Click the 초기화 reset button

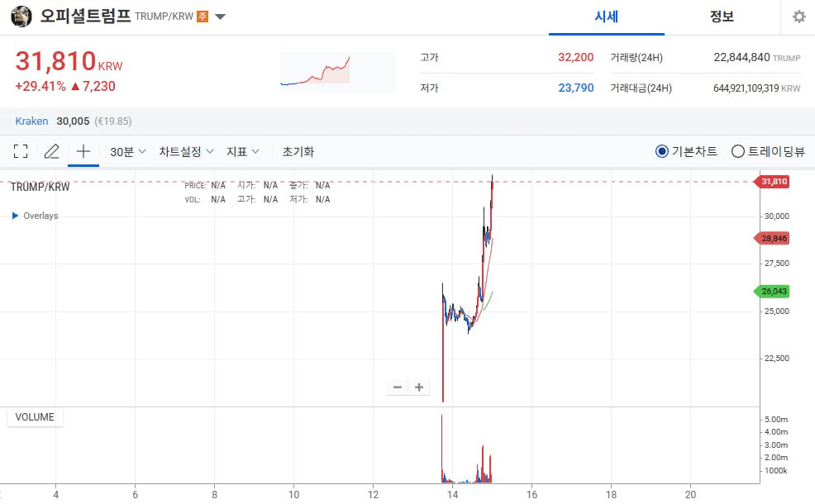(x=298, y=152)
